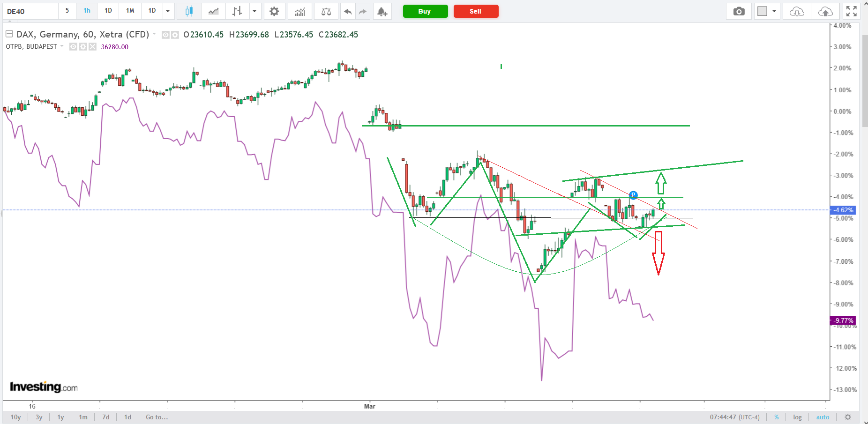Add an alert with the bell icon
Screen dimensions: 868x424
coord(382,11)
